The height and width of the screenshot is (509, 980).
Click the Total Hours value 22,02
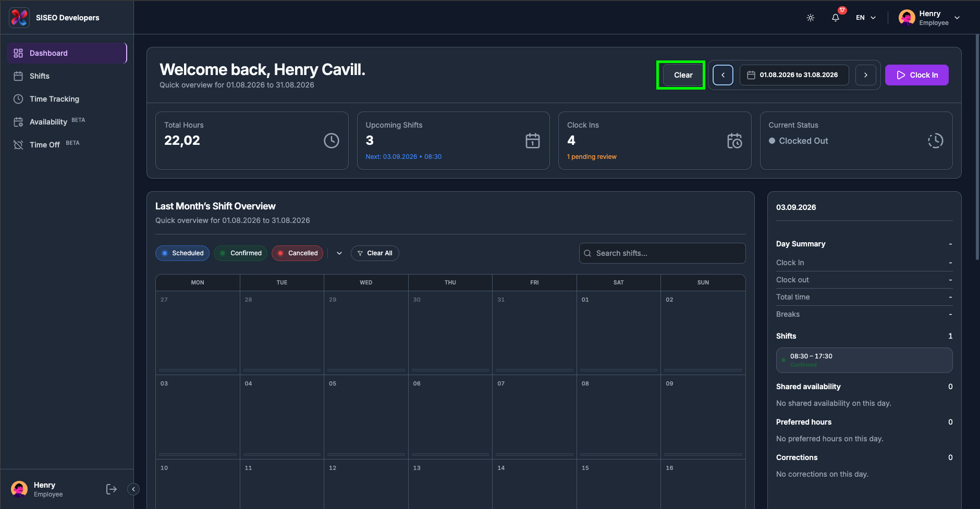point(182,141)
